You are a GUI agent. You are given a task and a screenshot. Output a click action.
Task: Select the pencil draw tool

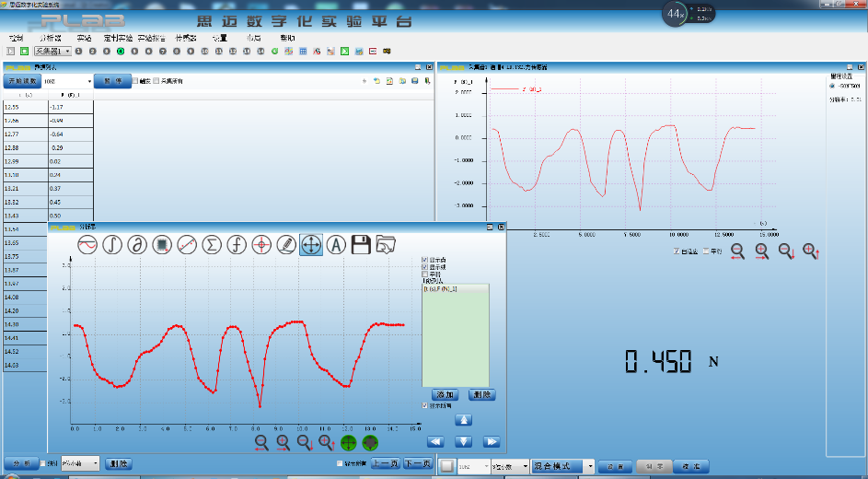click(286, 244)
